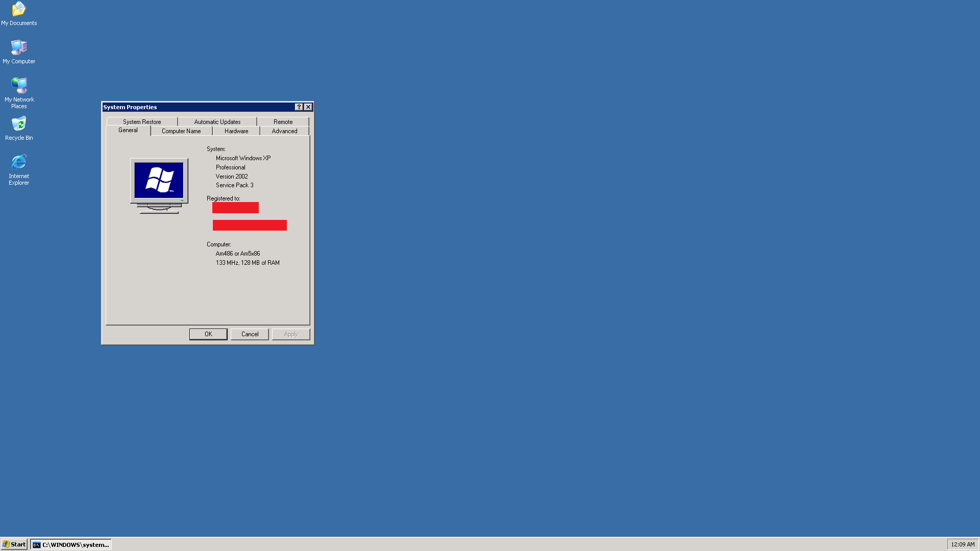The height and width of the screenshot is (551, 980).
Task: Launch Internet Explorer from the desktop
Action: click(x=19, y=162)
